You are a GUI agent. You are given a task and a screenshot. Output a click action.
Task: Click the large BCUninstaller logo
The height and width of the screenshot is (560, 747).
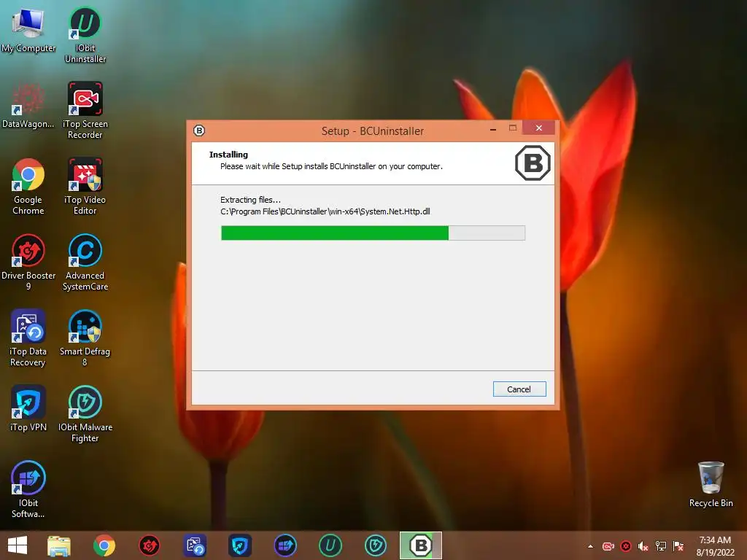533,163
